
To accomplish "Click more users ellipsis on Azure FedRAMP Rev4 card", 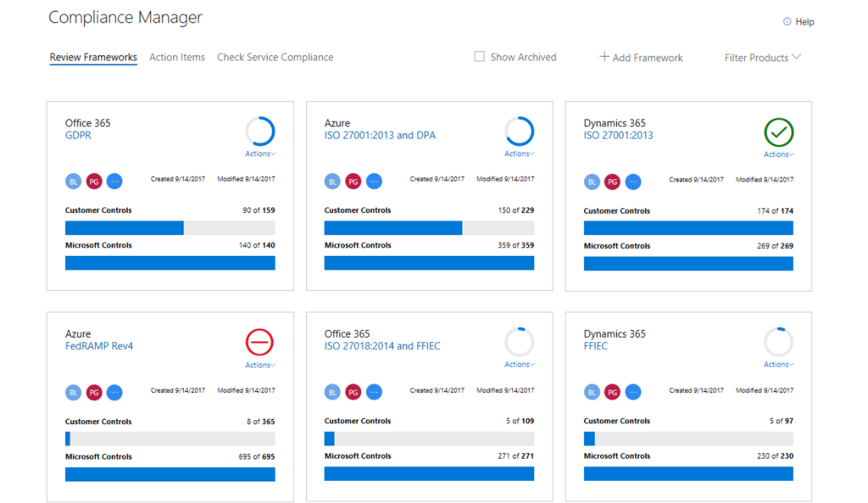I will (x=114, y=392).
